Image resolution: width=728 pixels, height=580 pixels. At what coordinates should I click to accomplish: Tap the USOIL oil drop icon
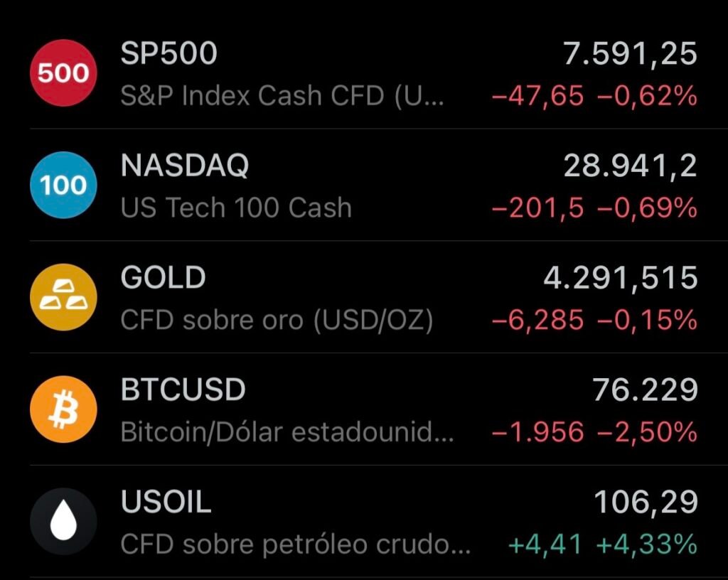63,522
